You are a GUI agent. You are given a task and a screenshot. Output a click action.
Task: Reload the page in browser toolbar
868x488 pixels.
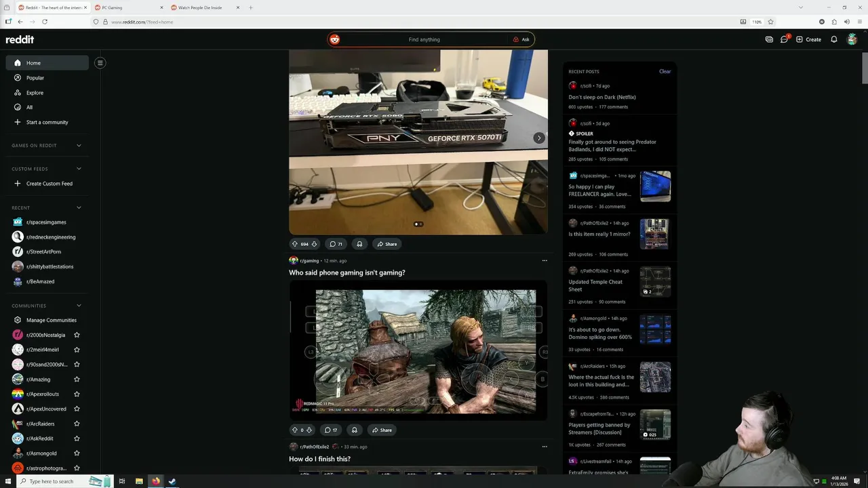[x=45, y=22]
